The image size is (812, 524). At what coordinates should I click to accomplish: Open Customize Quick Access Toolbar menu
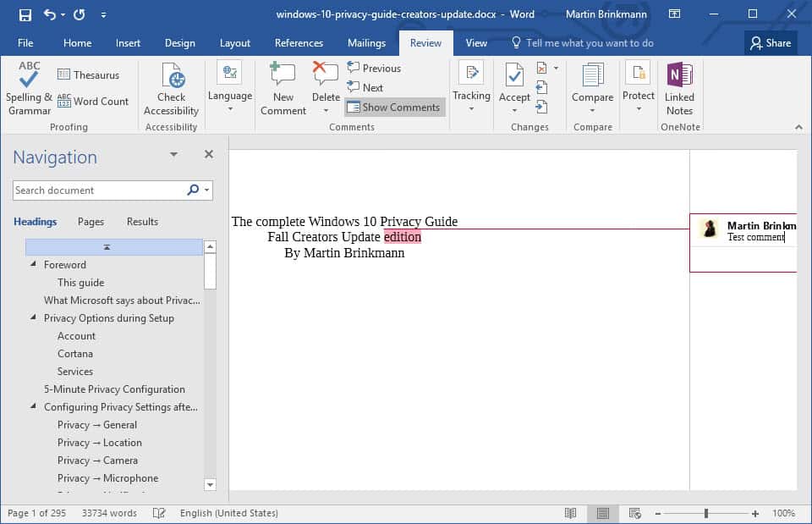click(103, 15)
